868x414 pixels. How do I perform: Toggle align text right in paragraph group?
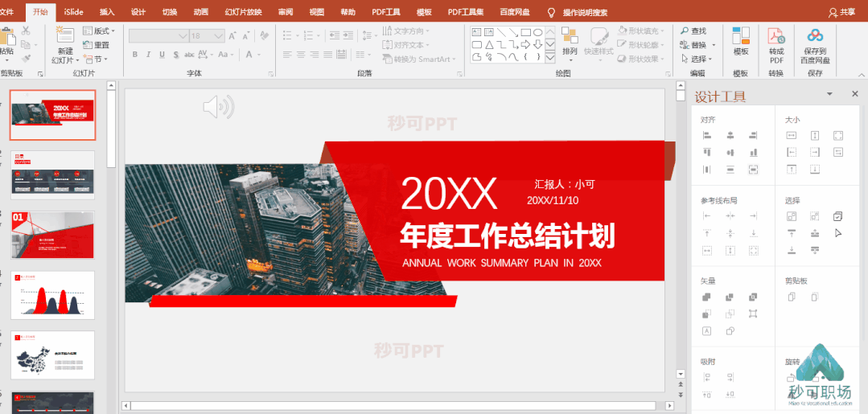[315, 54]
